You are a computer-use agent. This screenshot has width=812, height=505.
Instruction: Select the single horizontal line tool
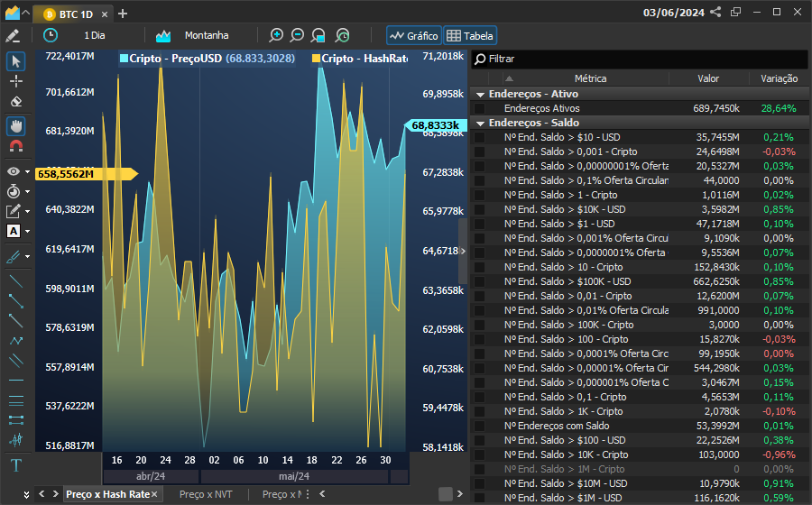point(16,381)
